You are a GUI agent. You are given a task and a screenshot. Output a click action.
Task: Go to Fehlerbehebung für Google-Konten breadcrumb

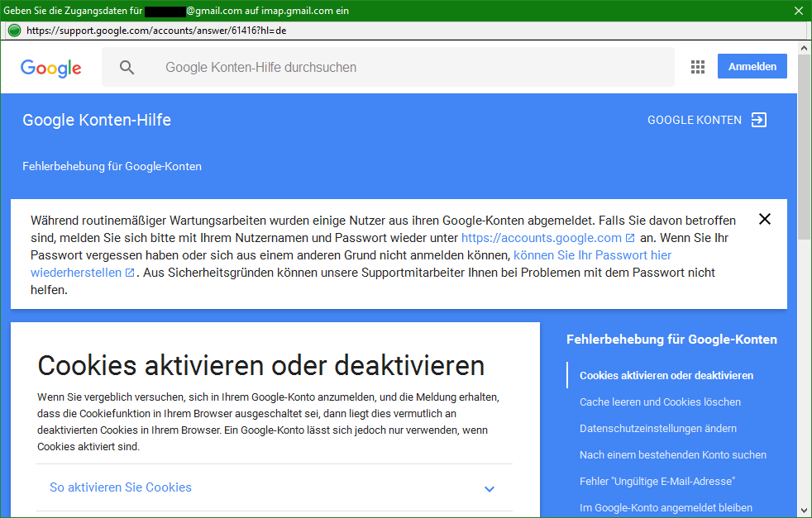pos(112,166)
